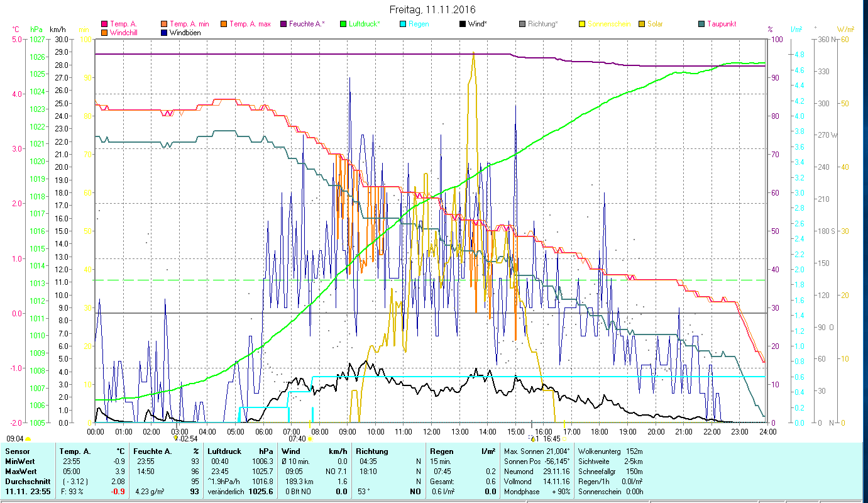Image resolution: width=868 pixels, height=503 pixels.
Task: Click the cyan Regen legend square
Action: 403,25
